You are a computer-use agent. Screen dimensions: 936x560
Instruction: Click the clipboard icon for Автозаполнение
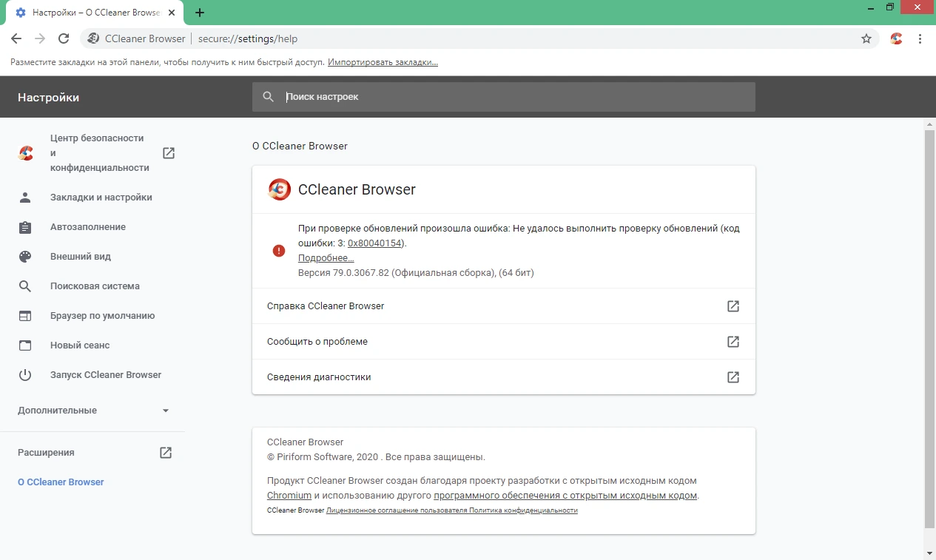(25, 227)
